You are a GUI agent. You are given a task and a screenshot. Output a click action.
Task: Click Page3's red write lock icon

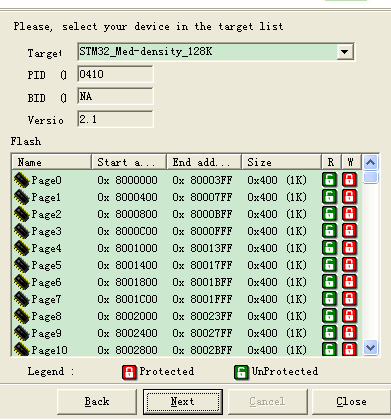click(x=349, y=231)
